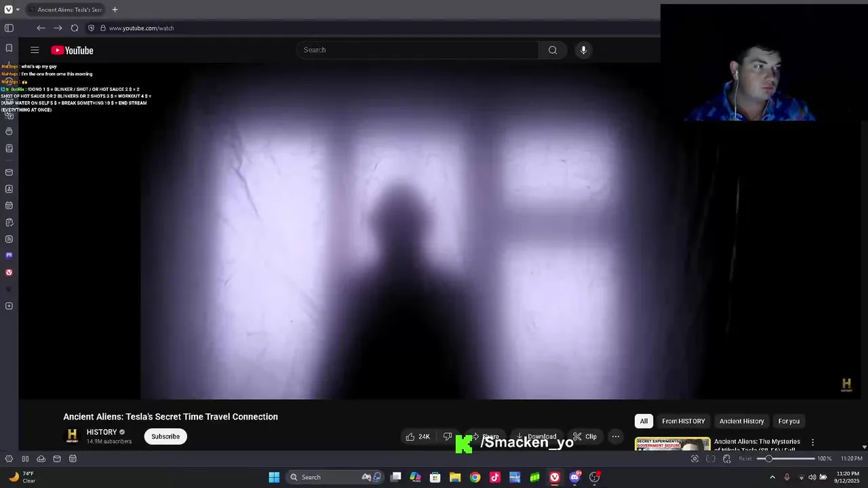Open the taskbar weather widget
The width and height of the screenshot is (868, 488).
(x=21, y=477)
